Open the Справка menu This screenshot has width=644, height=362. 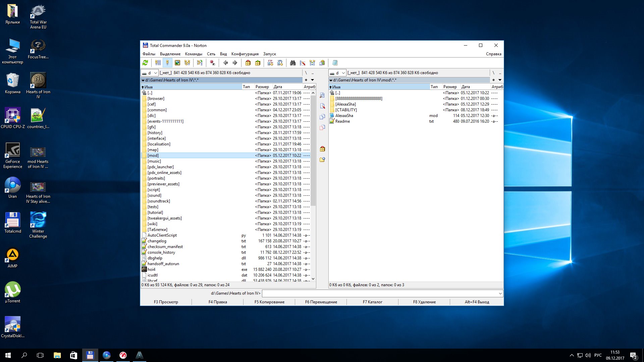[493, 54]
